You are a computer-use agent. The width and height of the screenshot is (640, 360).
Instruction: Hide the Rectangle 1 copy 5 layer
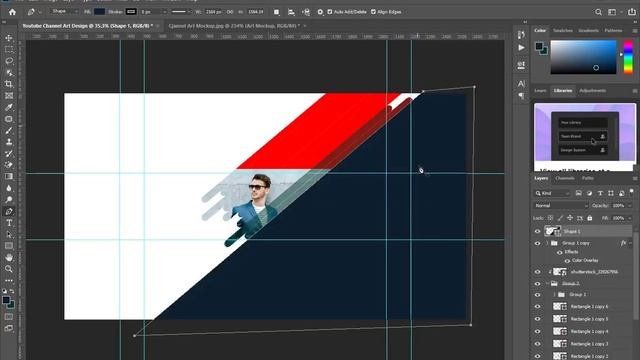click(x=538, y=319)
